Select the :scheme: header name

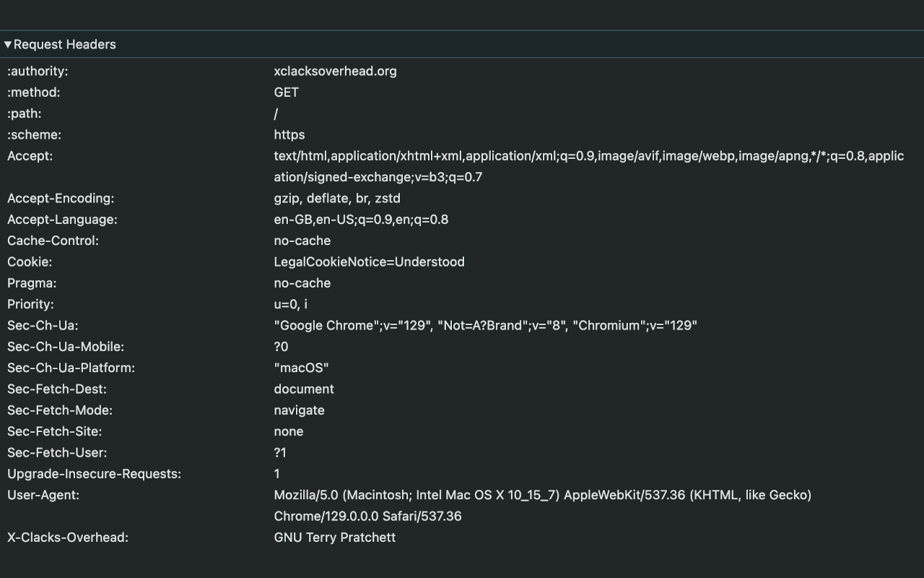click(x=34, y=134)
